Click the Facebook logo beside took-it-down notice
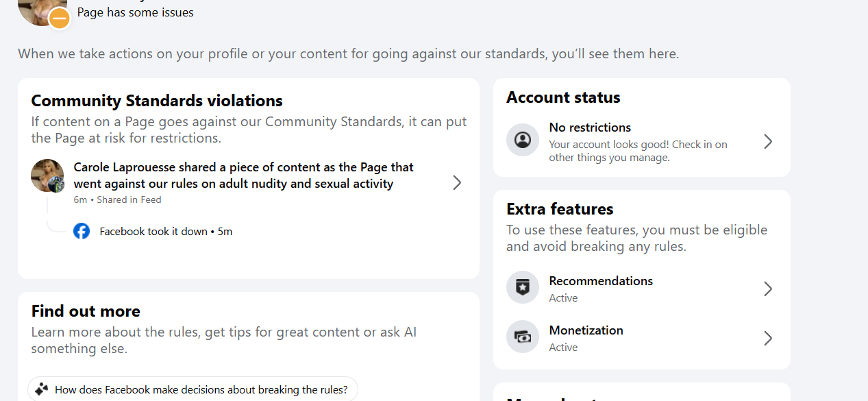 (82, 231)
